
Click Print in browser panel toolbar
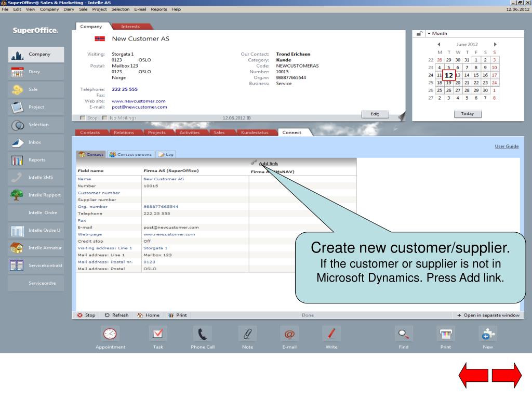(x=178, y=315)
